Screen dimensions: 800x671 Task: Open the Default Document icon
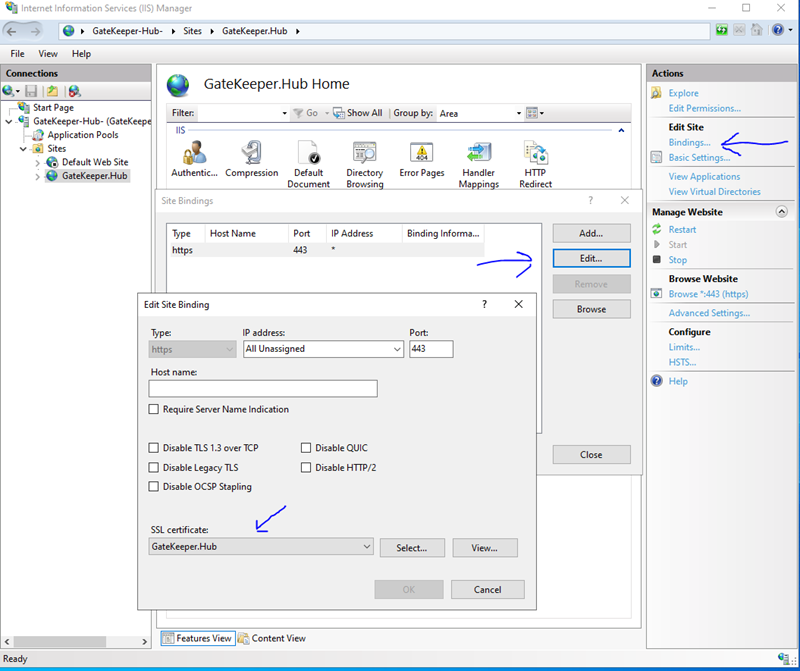pos(309,155)
